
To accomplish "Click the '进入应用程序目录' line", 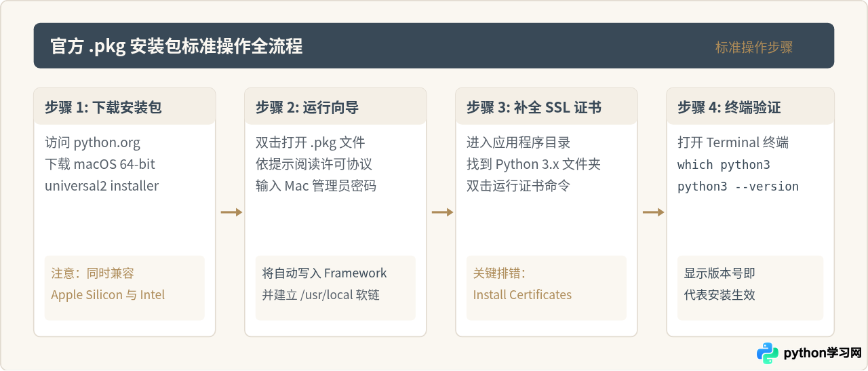I will pos(519,142).
